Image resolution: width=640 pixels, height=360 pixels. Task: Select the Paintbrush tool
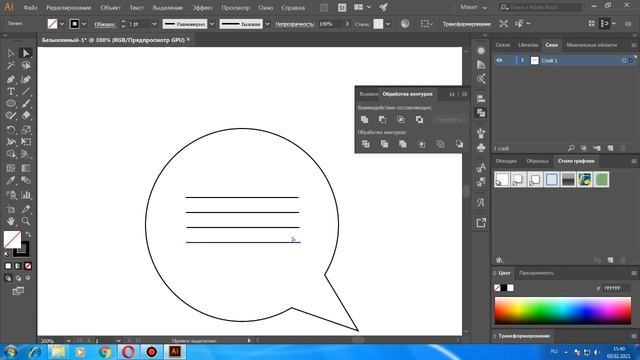(x=26, y=103)
